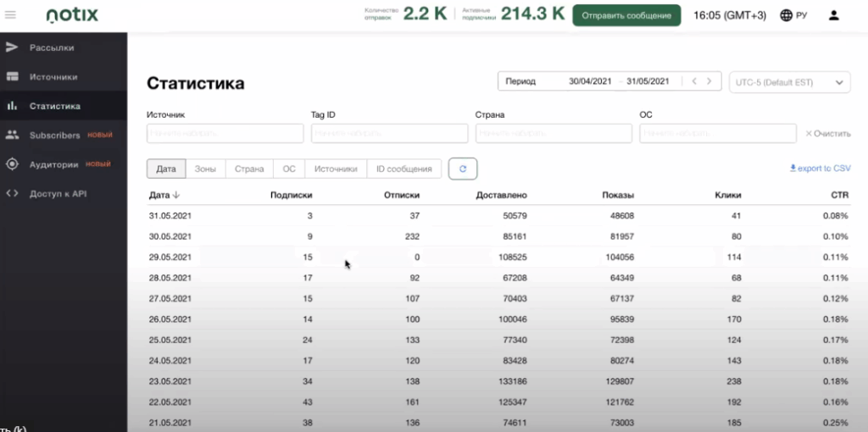This screenshot has height=432, width=868.
Task: Select the Дата grouping tab
Action: pos(166,169)
